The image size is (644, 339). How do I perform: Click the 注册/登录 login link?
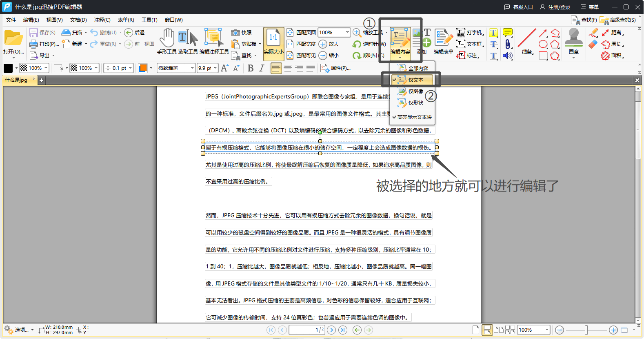pos(555,7)
